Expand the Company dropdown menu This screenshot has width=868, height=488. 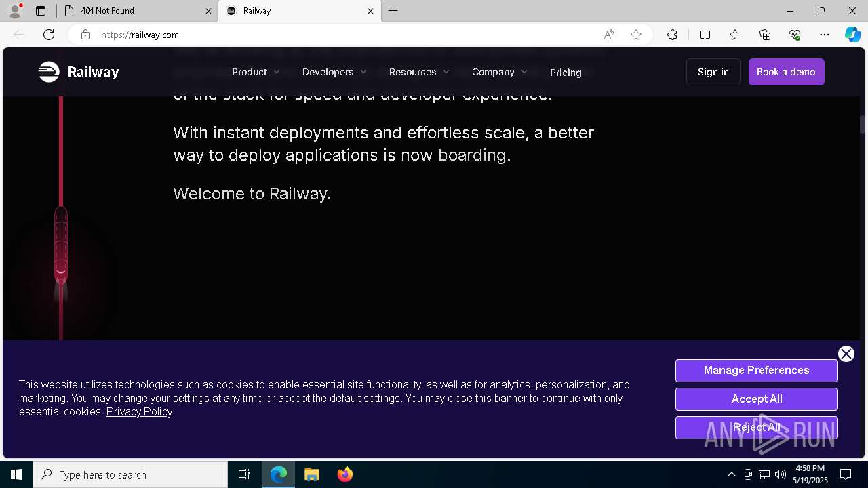coord(500,72)
